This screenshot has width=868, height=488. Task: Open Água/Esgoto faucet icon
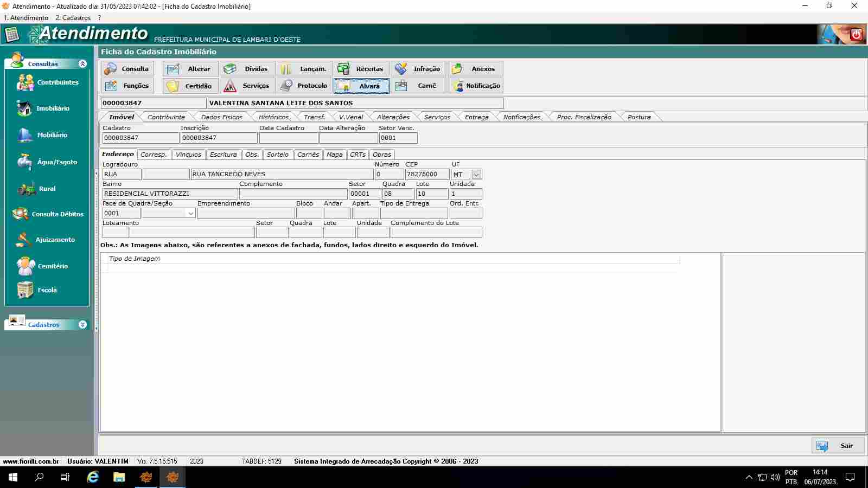24,162
